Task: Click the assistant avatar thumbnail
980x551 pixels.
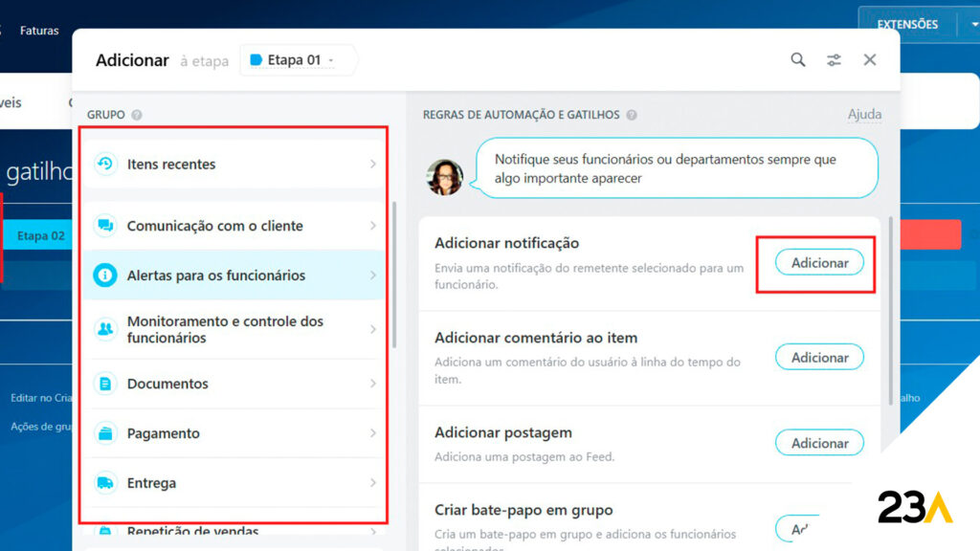Action: [x=445, y=177]
